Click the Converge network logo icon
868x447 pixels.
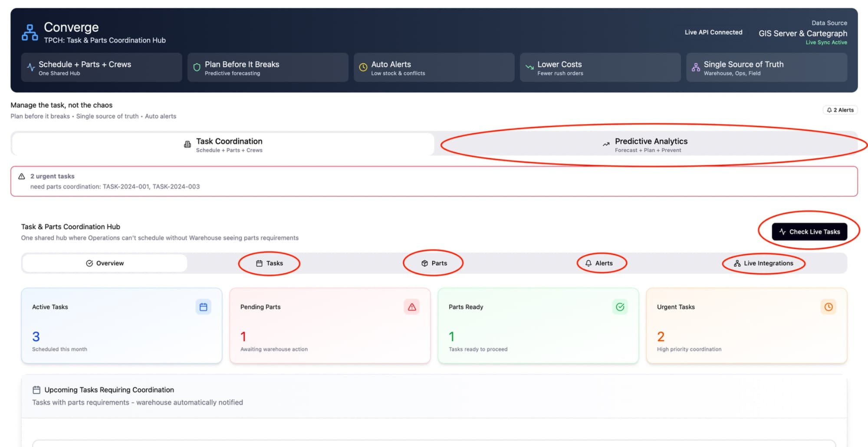point(30,33)
